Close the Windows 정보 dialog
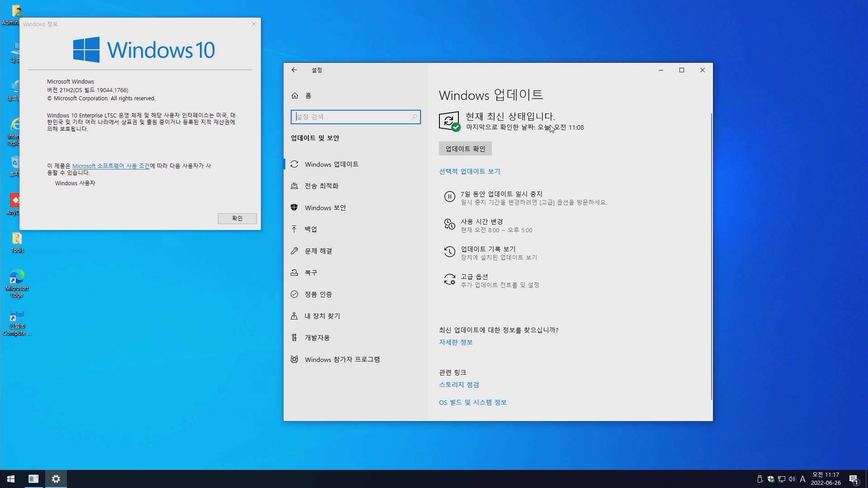 click(x=254, y=24)
